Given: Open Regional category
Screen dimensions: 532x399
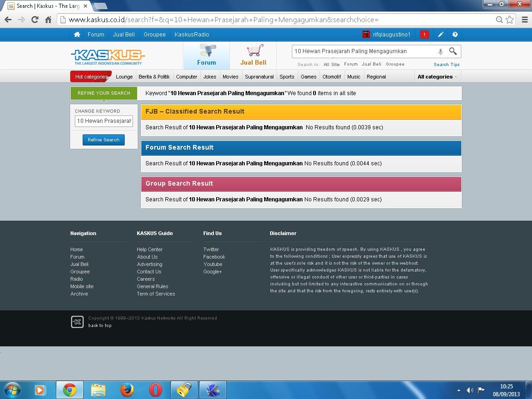Looking at the screenshot, I should (x=376, y=77).
